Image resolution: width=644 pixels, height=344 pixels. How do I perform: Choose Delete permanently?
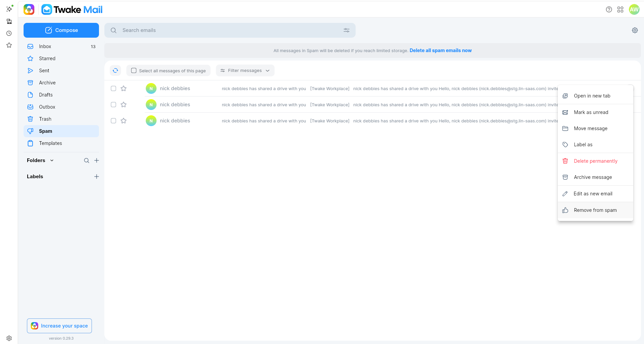pyautogui.click(x=595, y=161)
